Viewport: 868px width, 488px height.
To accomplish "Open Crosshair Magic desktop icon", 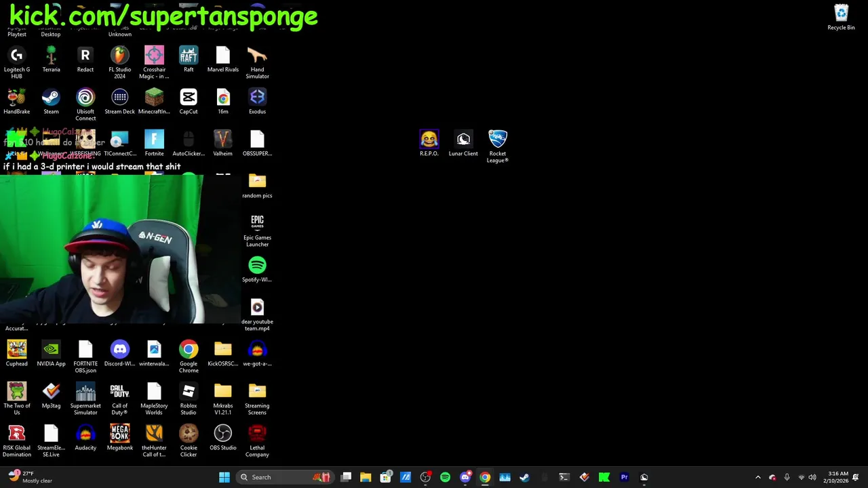I will 154,63.
